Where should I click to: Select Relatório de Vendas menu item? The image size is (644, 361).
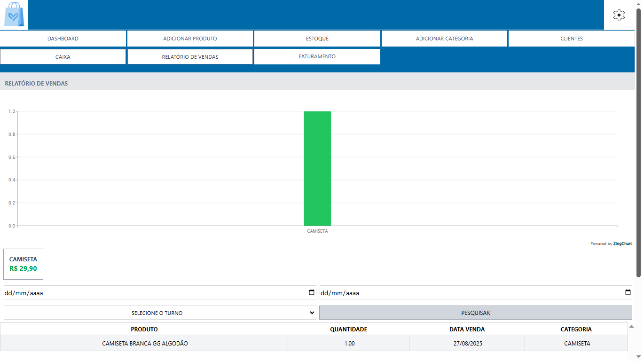(190, 57)
